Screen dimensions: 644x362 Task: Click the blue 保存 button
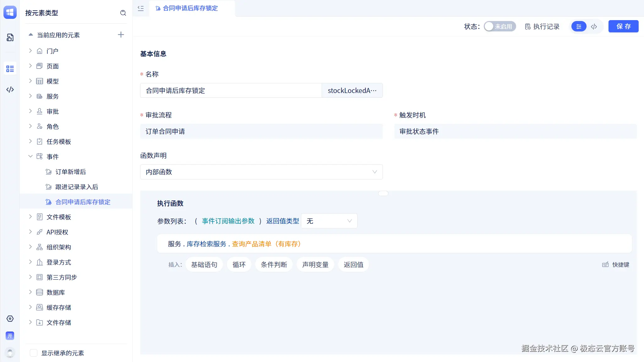pos(623,26)
